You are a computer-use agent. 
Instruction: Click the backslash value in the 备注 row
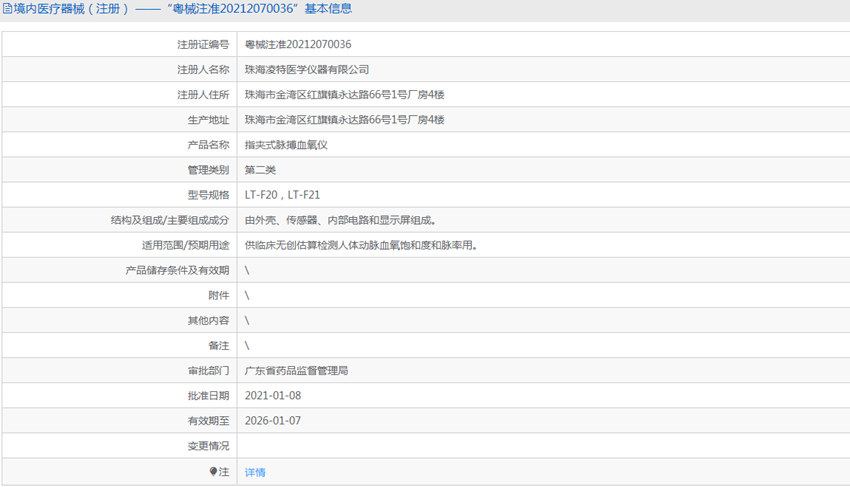(247, 345)
